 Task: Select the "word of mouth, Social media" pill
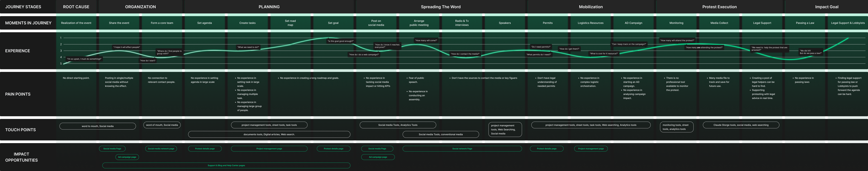[x=162, y=125]
